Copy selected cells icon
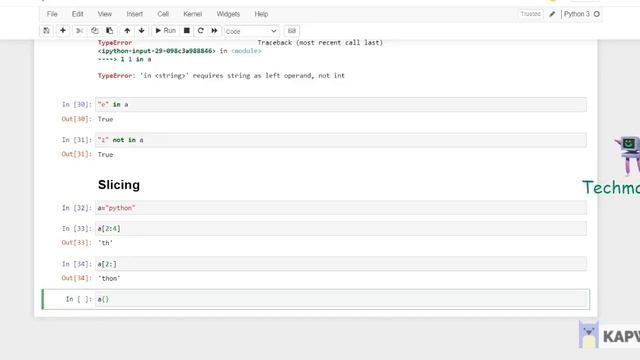This screenshot has height=360, width=640. click(94, 31)
